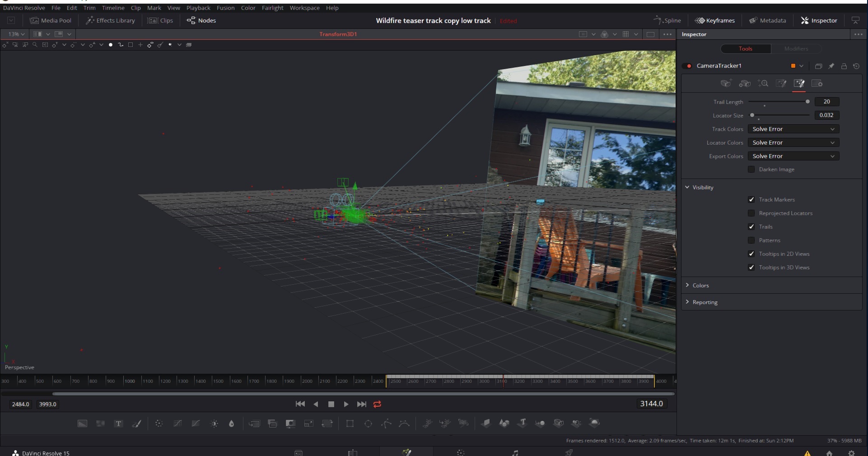The height and width of the screenshot is (456, 868).
Task: Uncheck Track Markers visibility
Action: [751, 199]
